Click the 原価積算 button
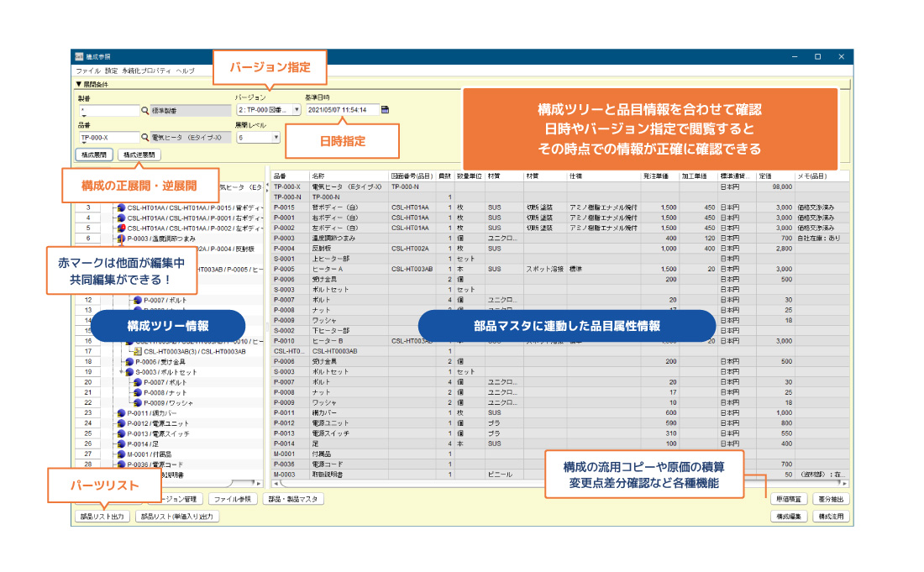924x572 pixels. [790, 499]
